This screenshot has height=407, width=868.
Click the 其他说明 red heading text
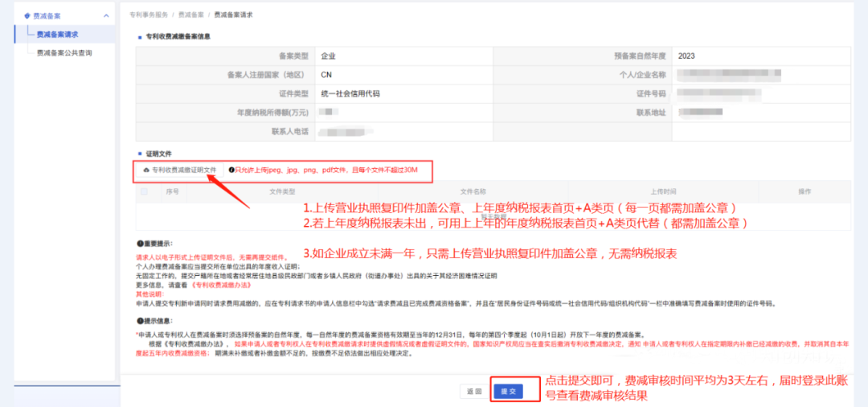pyautogui.click(x=149, y=294)
